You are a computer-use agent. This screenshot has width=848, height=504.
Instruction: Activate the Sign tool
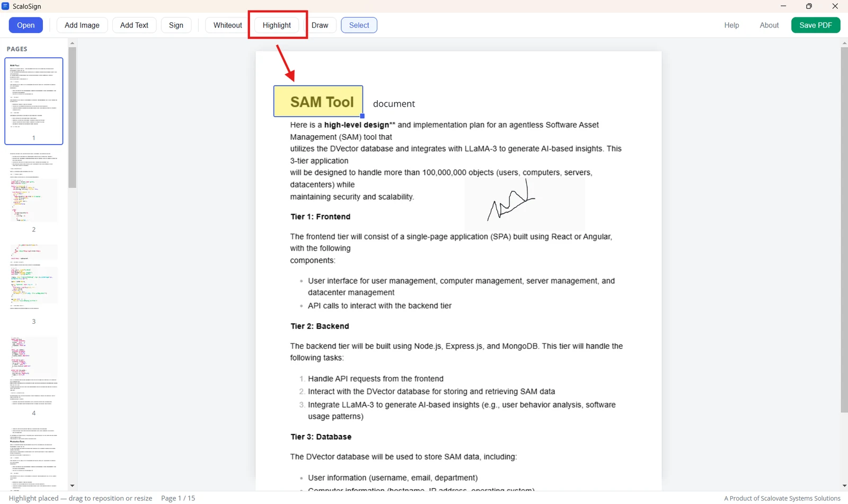click(176, 25)
